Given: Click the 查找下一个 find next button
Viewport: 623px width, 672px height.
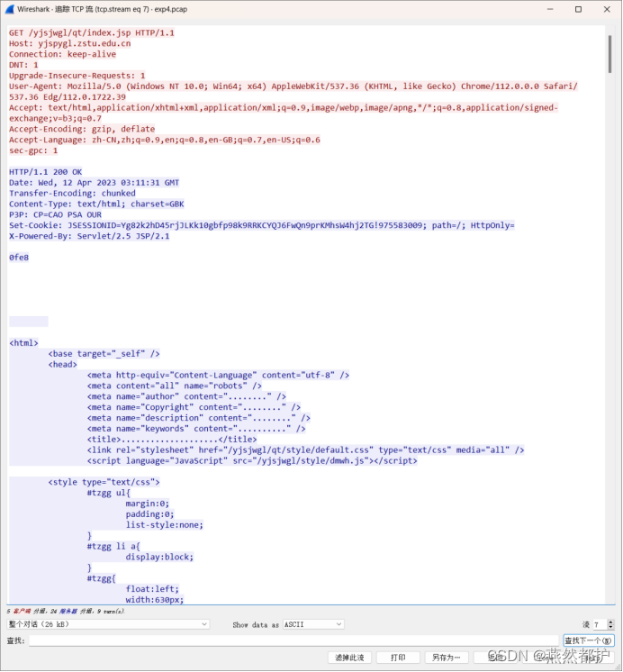Looking at the screenshot, I should [588, 640].
